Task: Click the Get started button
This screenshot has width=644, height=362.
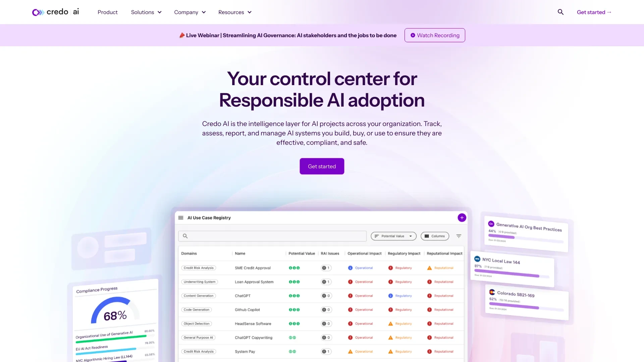Action: [322, 166]
